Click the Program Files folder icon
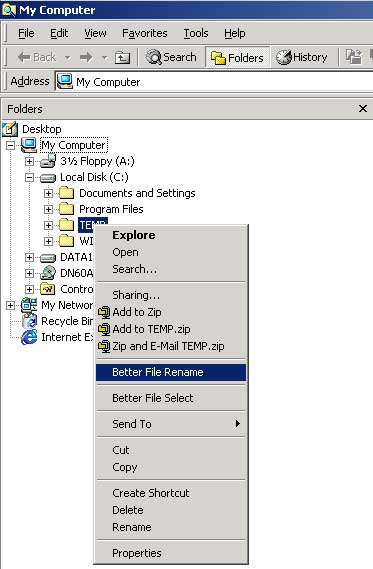The height and width of the screenshot is (569, 373). 66,209
